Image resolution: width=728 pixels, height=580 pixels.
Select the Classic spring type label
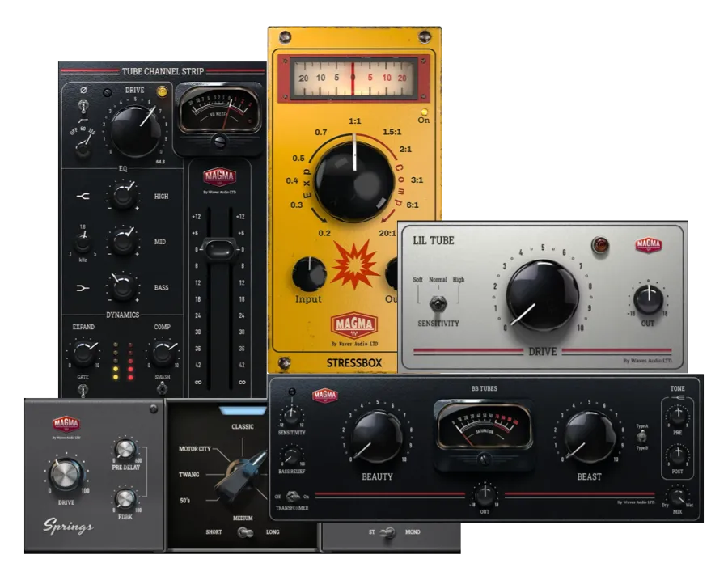coord(243,426)
